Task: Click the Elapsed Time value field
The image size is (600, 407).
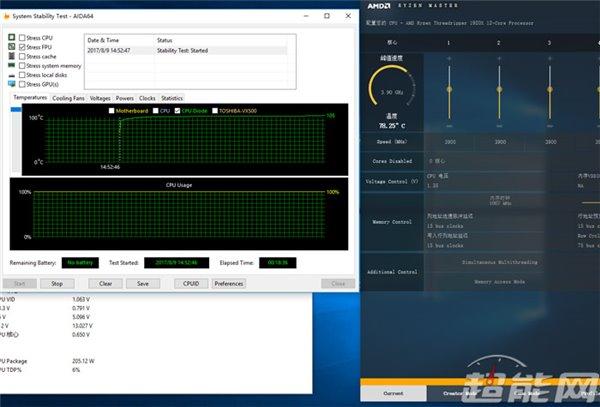Action: pos(277,263)
